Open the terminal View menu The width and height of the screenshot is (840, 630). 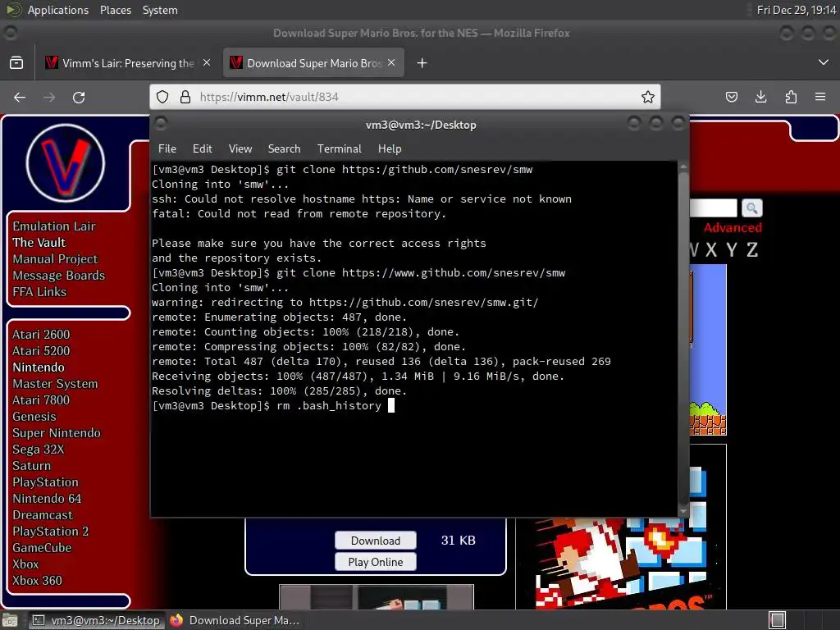pyautogui.click(x=240, y=149)
